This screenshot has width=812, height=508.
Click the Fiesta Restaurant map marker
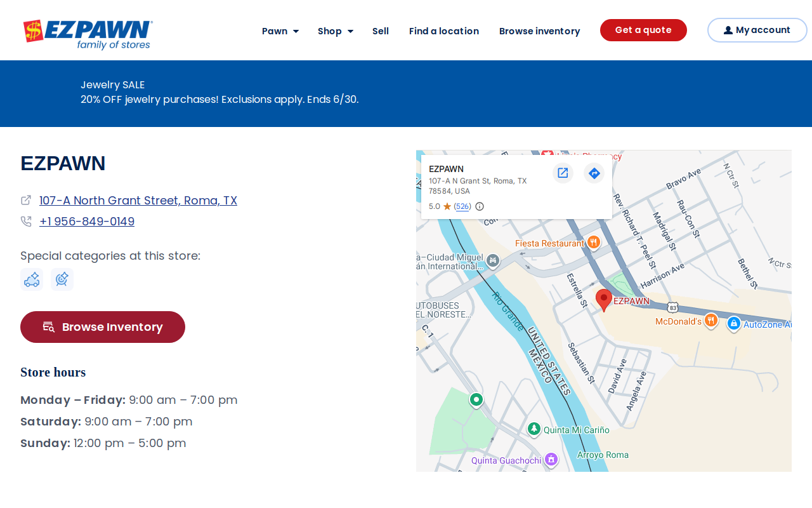point(594,242)
